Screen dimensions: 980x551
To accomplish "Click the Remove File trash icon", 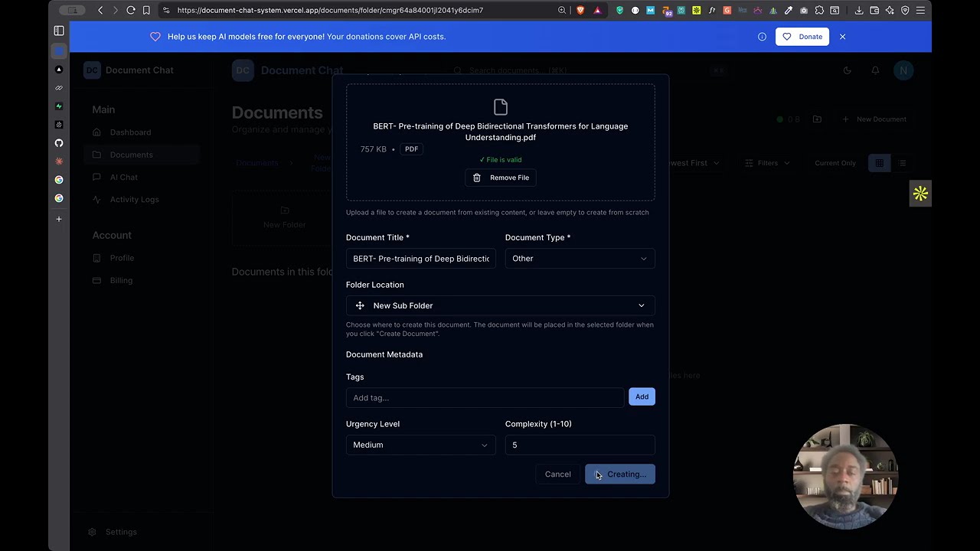I will (477, 177).
